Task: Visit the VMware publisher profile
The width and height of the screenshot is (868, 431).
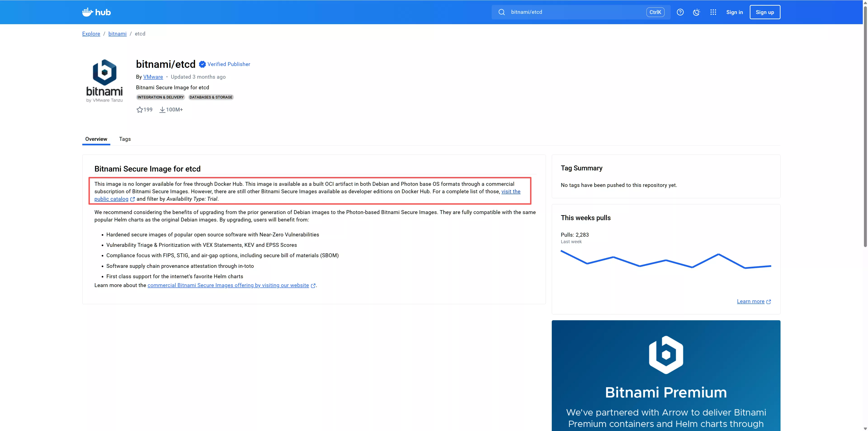Action: pyautogui.click(x=153, y=76)
